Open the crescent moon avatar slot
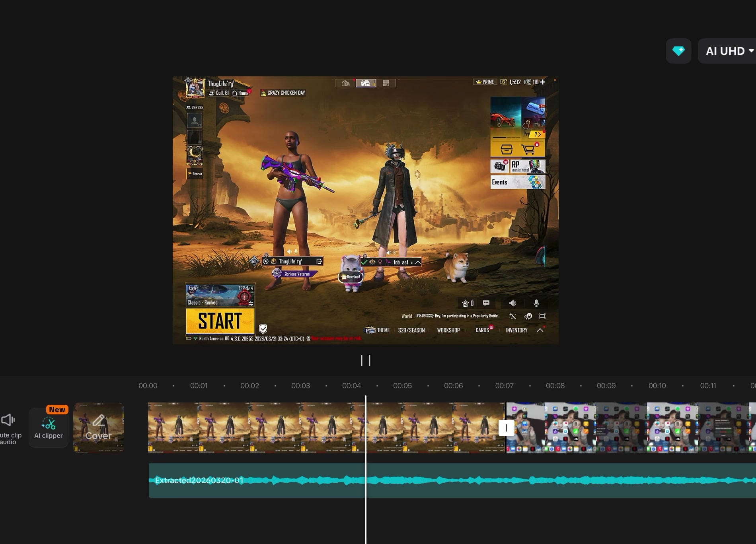 point(195,155)
